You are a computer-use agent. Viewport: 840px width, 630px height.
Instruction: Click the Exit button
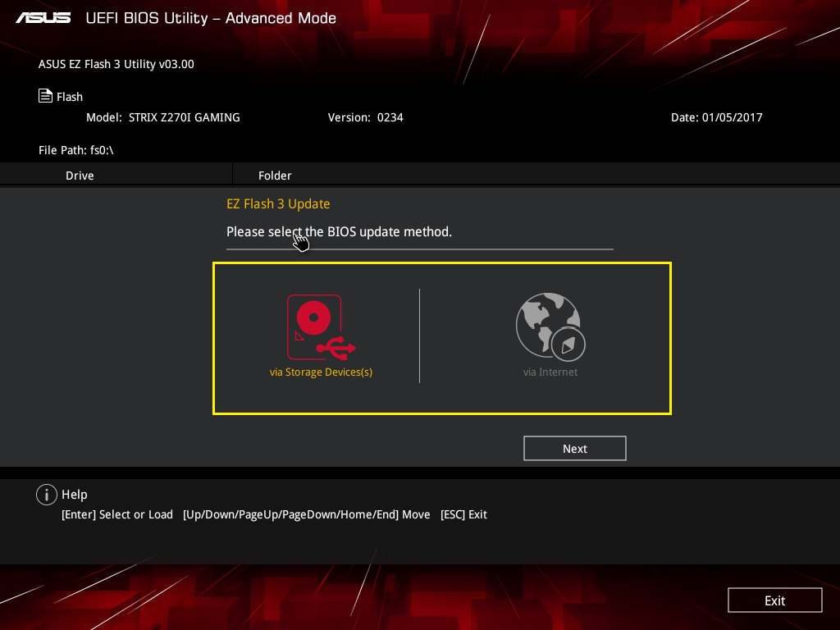coord(774,600)
